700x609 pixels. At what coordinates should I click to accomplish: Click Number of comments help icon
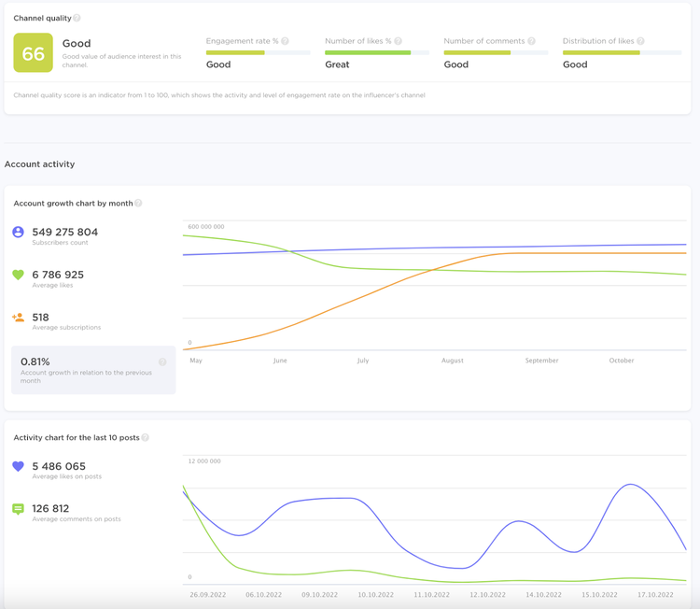click(x=531, y=41)
